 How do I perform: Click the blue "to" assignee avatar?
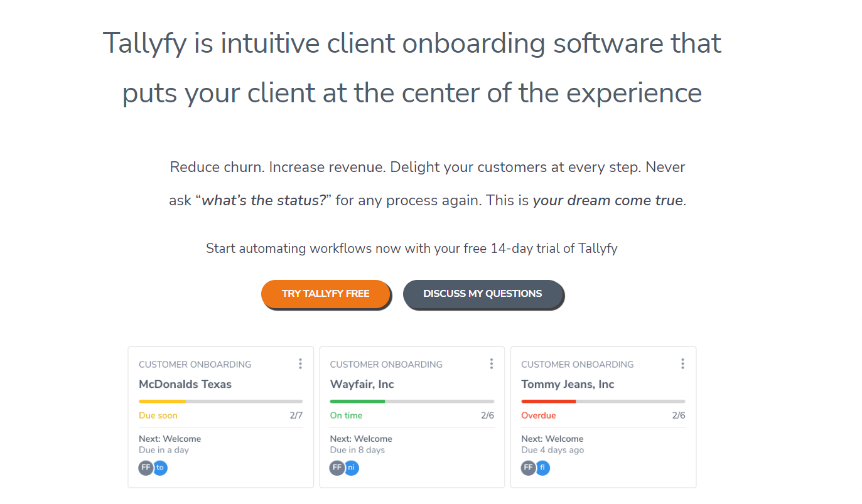(x=160, y=468)
